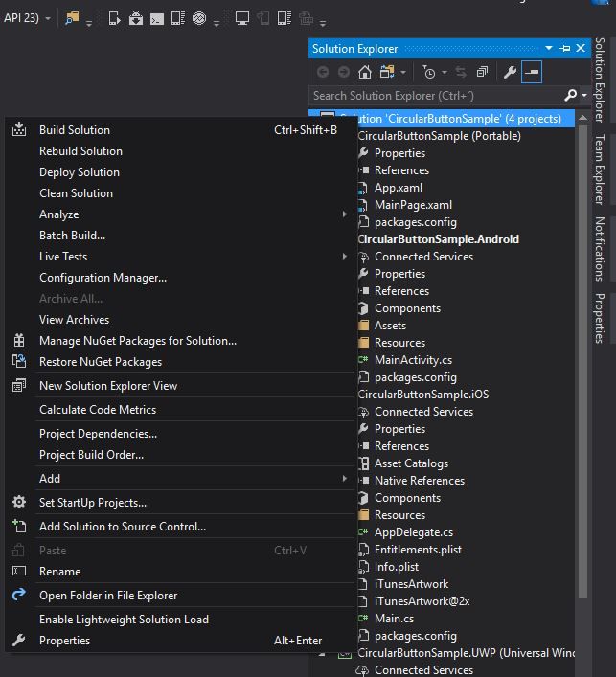Click Pending Changes Filter clock icon
616x677 pixels.
[428, 72]
